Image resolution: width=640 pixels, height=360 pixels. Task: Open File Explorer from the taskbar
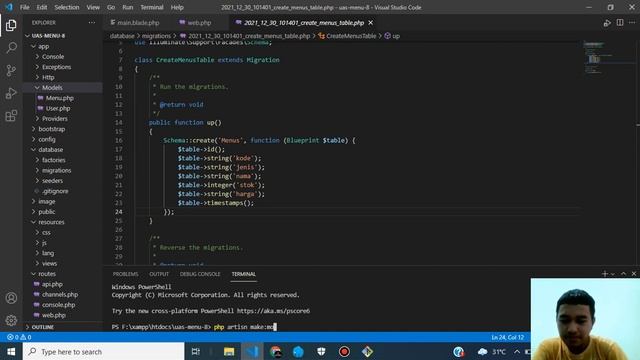(x=229, y=351)
